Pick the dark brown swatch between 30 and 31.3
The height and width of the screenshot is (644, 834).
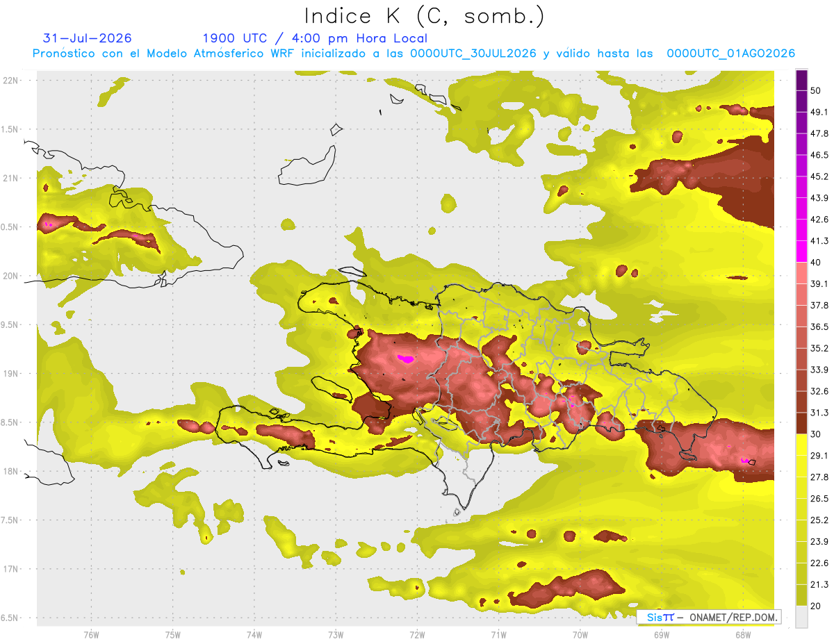801,424
